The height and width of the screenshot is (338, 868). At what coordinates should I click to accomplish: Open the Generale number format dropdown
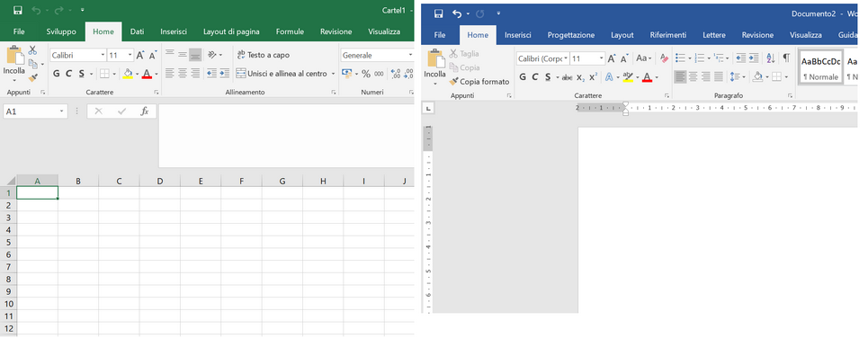(x=410, y=56)
